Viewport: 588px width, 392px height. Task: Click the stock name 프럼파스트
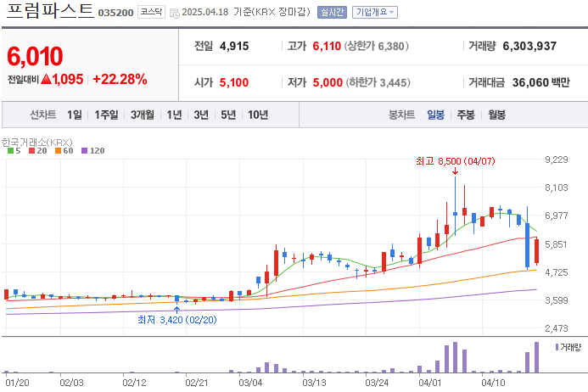click(x=49, y=10)
